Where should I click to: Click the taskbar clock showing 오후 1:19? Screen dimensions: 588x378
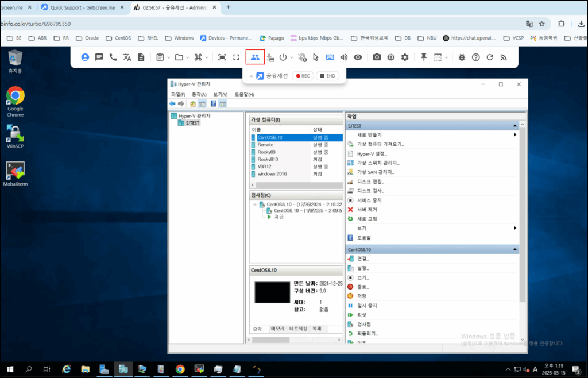click(x=553, y=369)
